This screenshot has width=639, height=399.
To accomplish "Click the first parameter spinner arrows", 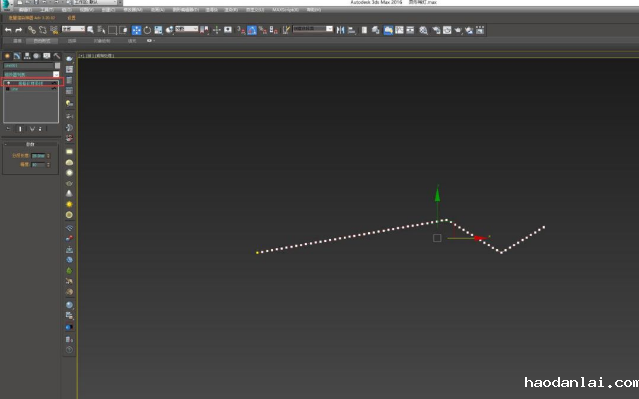I will pyautogui.click(x=48, y=156).
